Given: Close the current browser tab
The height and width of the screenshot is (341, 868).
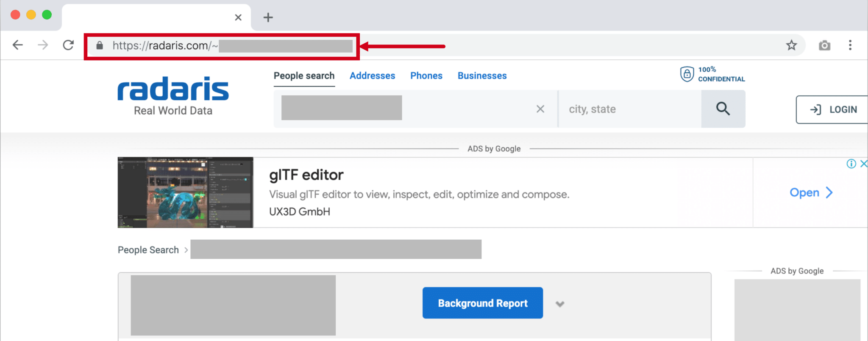Looking at the screenshot, I should click(x=238, y=17).
